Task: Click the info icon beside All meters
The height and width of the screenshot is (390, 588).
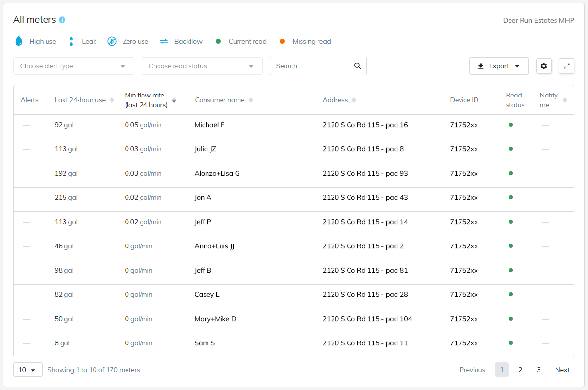Action: pyautogui.click(x=62, y=20)
